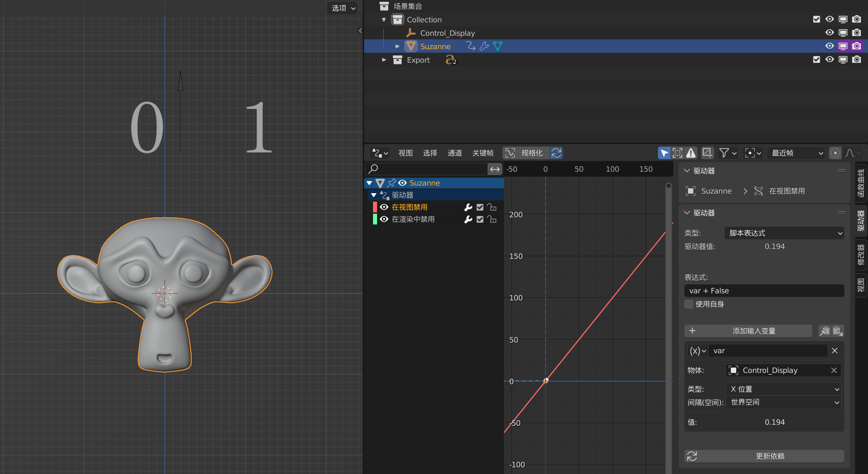Click the var + False expression field
The image size is (868, 474).
pyautogui.click(x=764, y=291)
